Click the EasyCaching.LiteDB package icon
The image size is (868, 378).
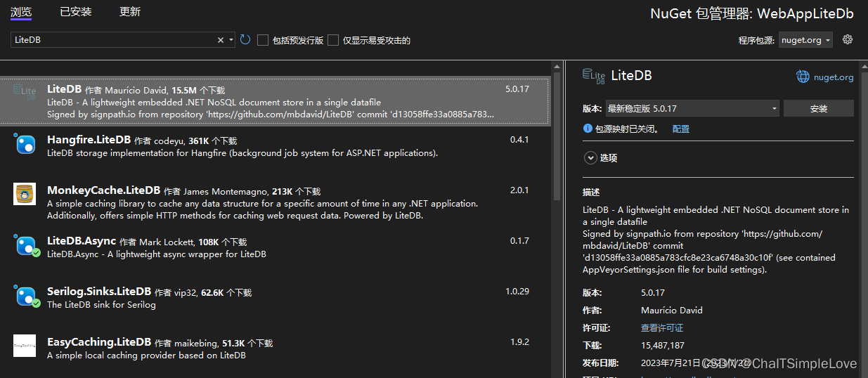point(25,346)
